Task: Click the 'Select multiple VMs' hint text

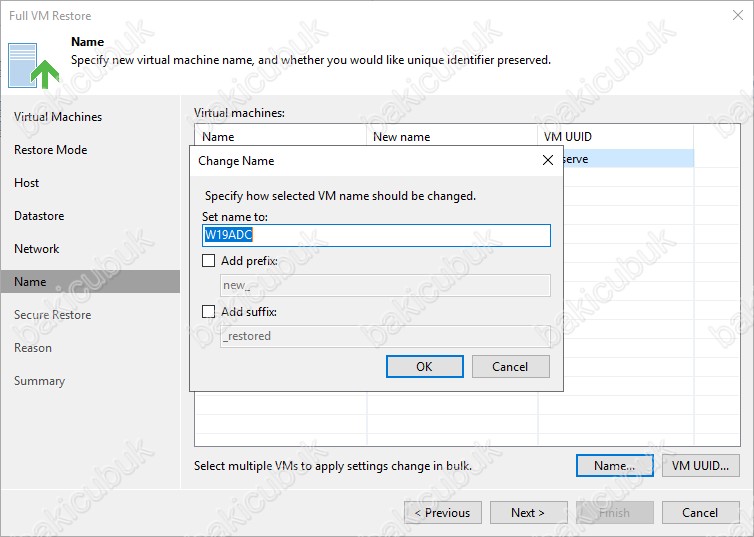Action: click(x=333, y=466)
